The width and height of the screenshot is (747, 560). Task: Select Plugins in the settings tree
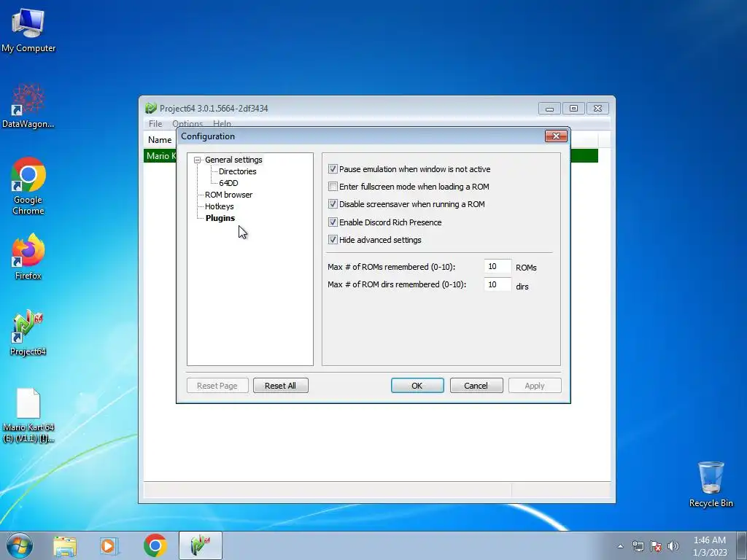point(220,218)
